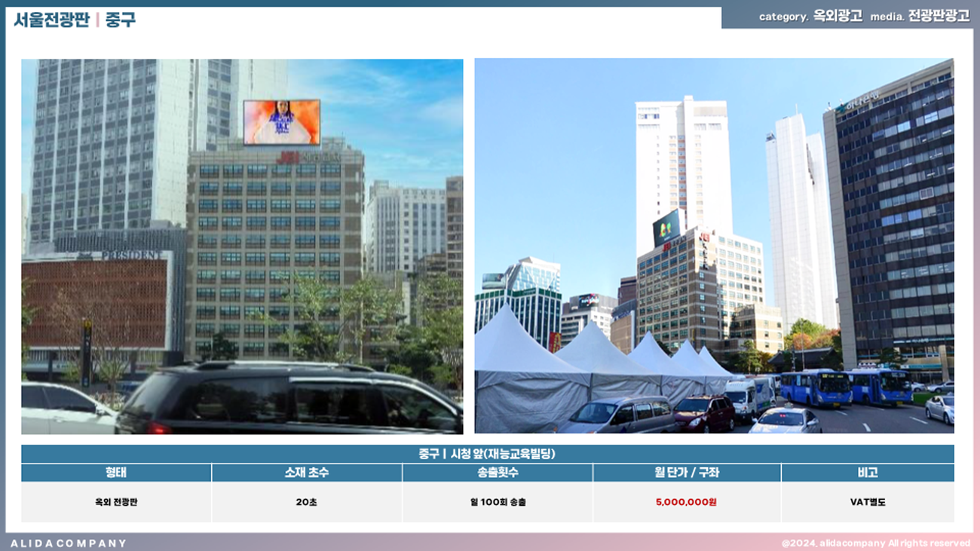Click the ALIDACOMPANY footer logo text

point(69,543)
